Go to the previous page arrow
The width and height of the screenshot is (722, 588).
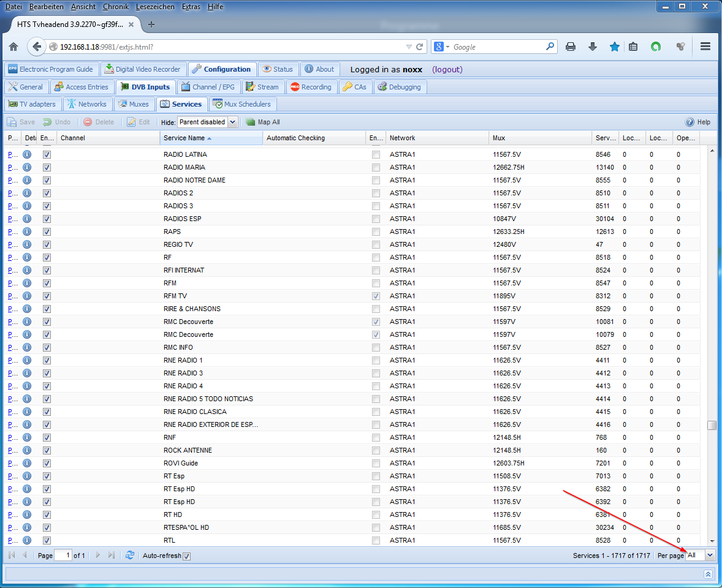[x=25, y=556]
